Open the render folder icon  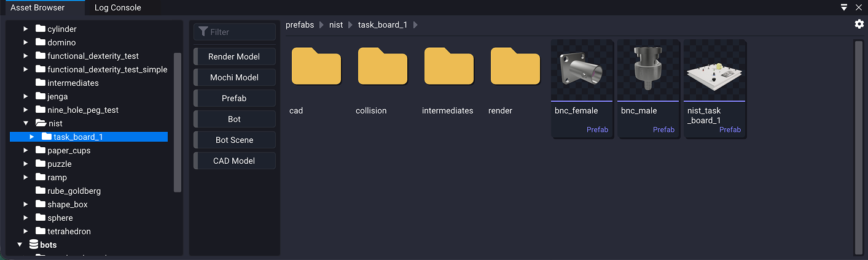[x=515, y=66]
